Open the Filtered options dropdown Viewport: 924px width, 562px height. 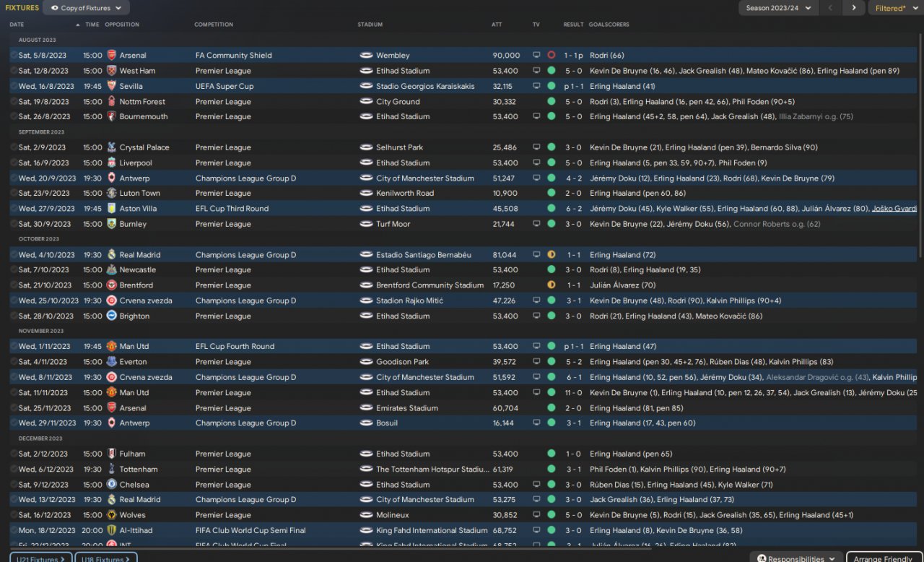[x=894, y=8]
